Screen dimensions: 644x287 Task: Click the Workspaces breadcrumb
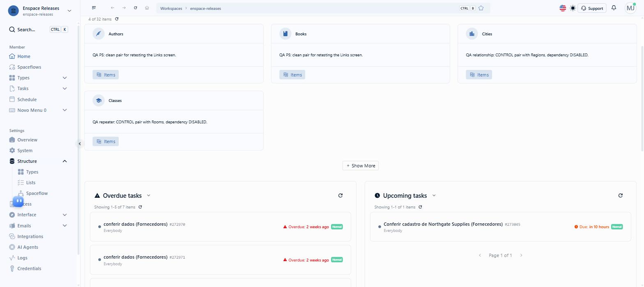click(171, 8)
